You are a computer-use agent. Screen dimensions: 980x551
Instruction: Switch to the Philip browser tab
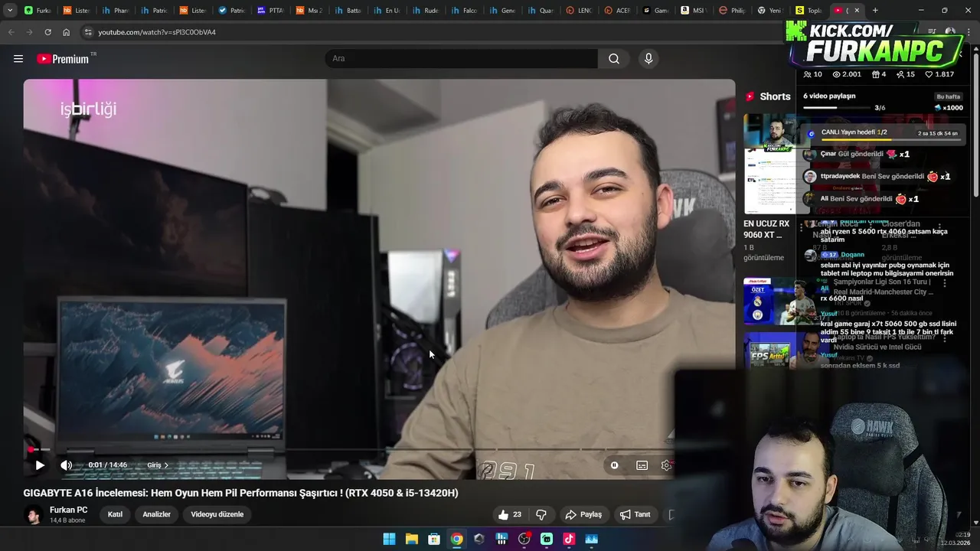pyautogui.click(x=733, y=10)
